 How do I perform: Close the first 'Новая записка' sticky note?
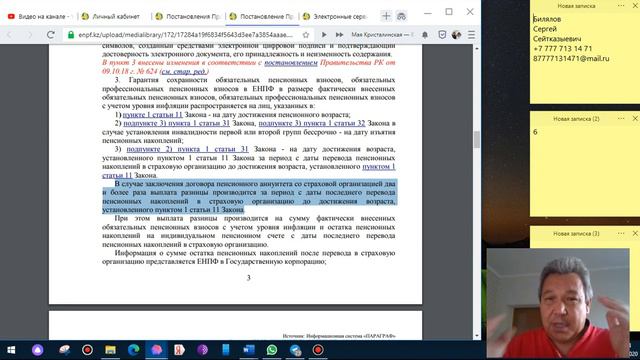635,5
